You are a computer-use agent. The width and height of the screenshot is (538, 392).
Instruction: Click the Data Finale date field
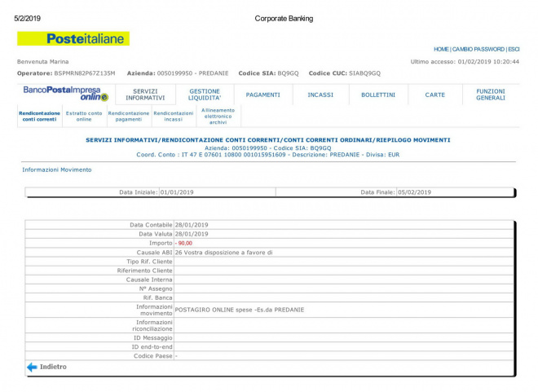click(414, 192)
